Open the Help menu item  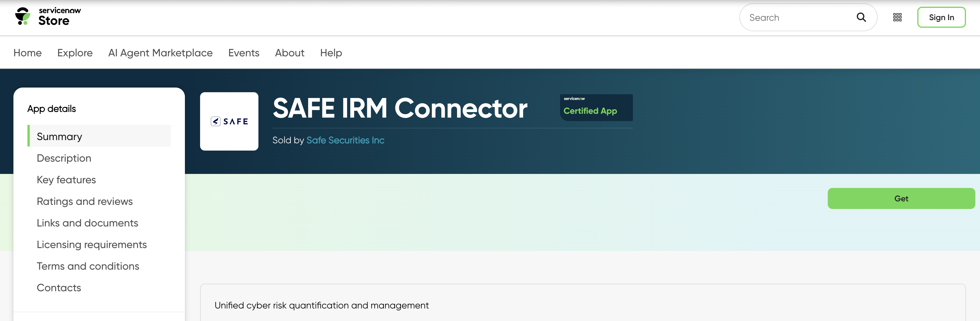pos(331,53)
